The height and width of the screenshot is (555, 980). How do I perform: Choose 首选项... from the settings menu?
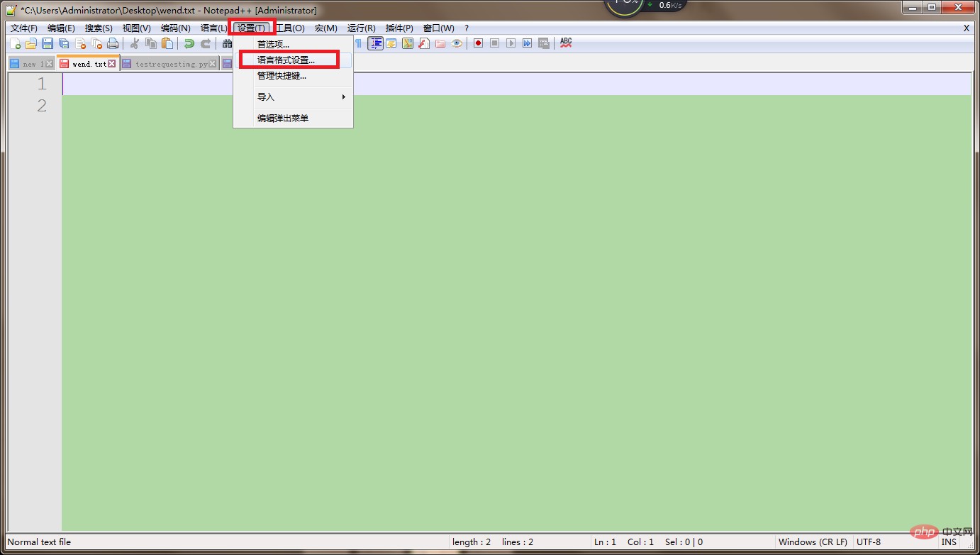click(x=273, y=45)
